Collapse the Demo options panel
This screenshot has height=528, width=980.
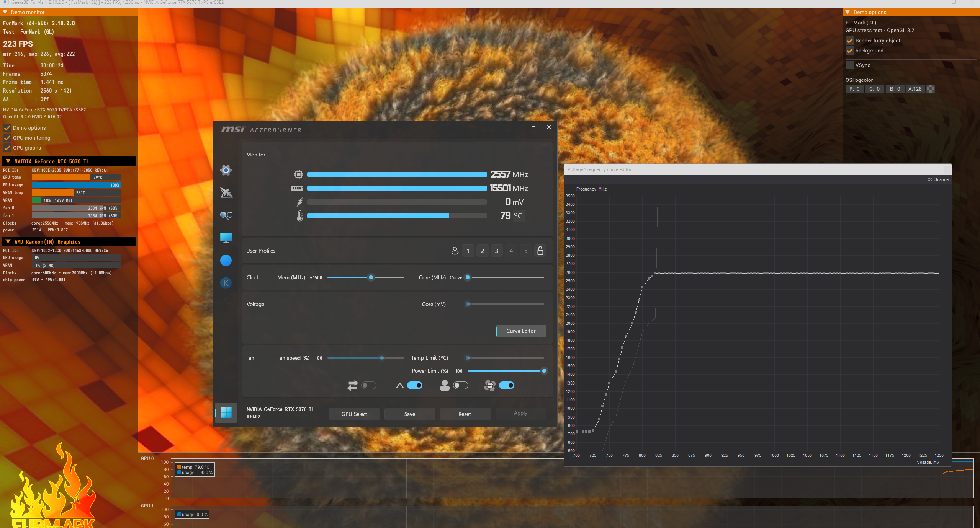coord(847,12)
